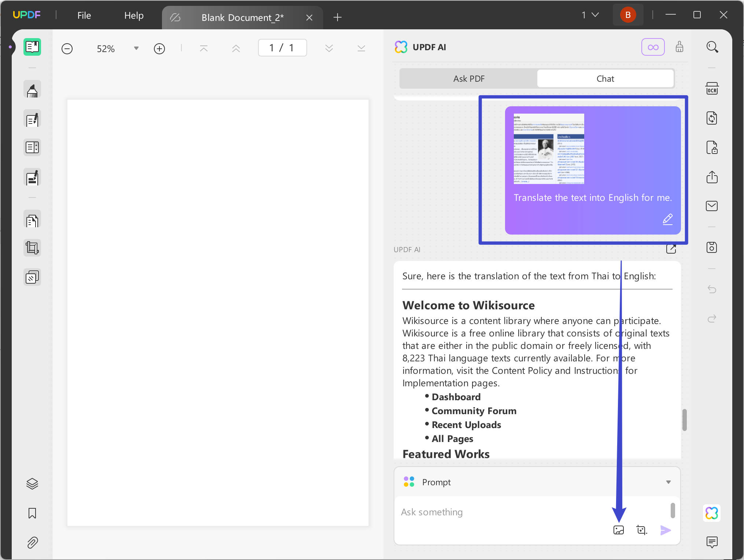Click the Send via email icon

pyautogui.click(x=711, y=206)
